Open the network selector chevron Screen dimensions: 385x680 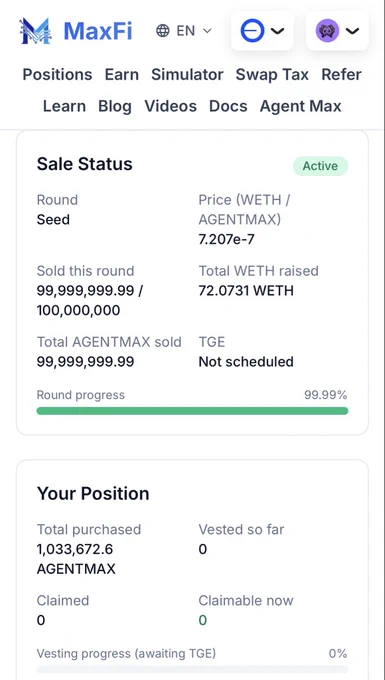(277, 31)
